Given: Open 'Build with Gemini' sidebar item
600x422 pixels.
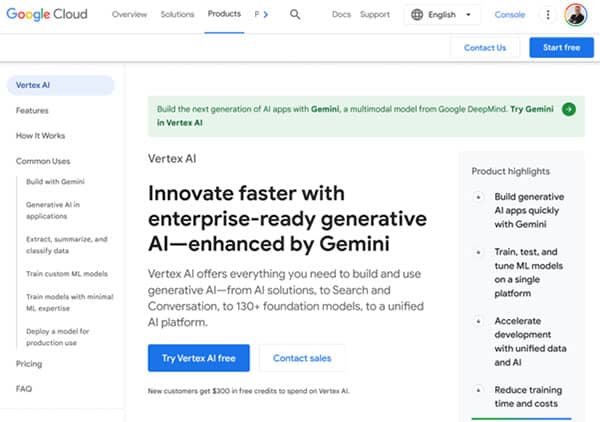Looking at the screenshot, I should (x=55, y=182).
